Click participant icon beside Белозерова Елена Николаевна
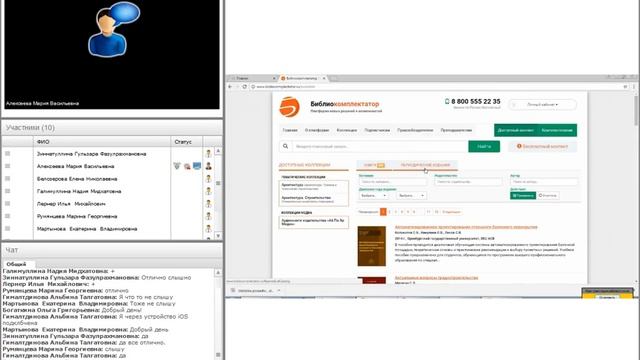Image resolution: width=640 pixels, height=360 pixels. coord(209,178)
